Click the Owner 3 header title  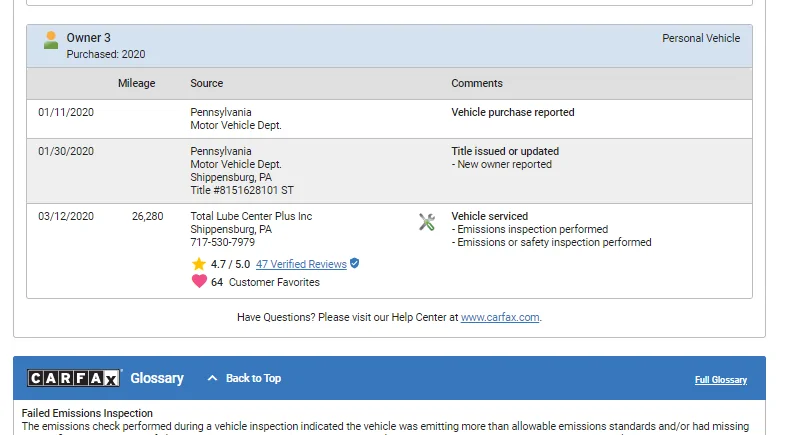tap(88, 38)
